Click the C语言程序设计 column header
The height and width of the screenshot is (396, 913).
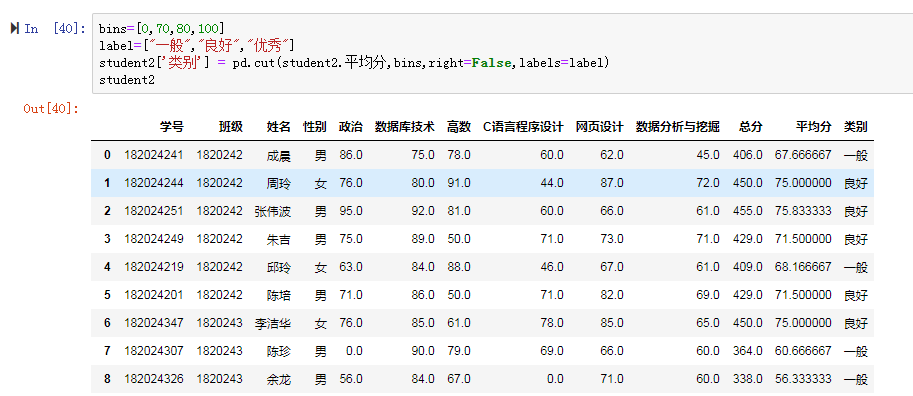pyautogui.click(x=523, y=127)
